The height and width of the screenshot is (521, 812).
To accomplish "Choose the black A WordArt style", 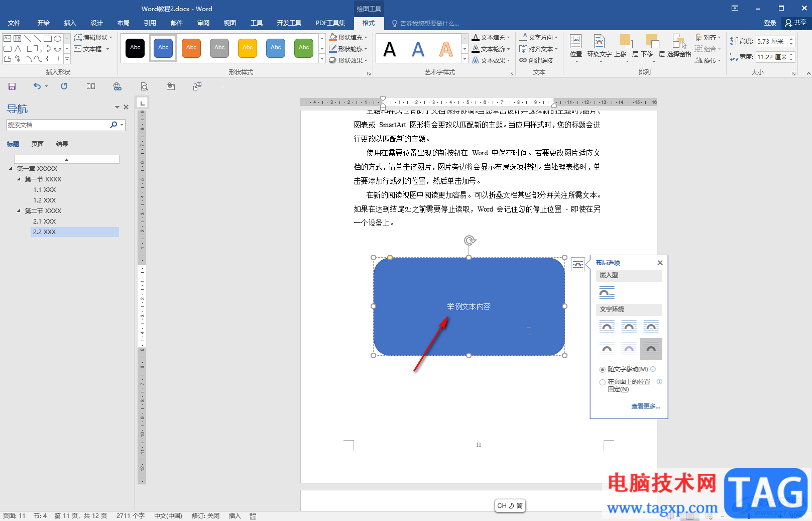I will click(390, 49).
